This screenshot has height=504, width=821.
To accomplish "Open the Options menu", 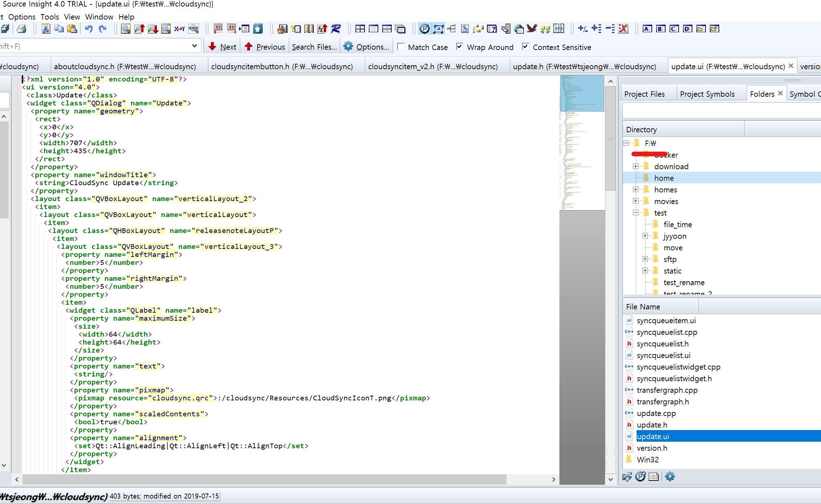I will [x=22, y=17].
